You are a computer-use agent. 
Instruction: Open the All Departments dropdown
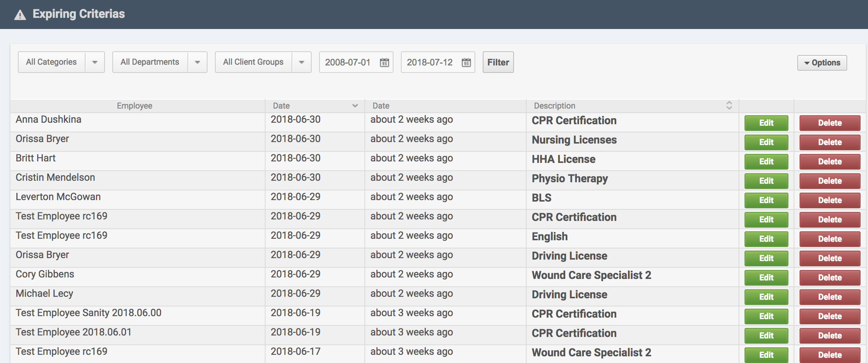tap(197, 62)
